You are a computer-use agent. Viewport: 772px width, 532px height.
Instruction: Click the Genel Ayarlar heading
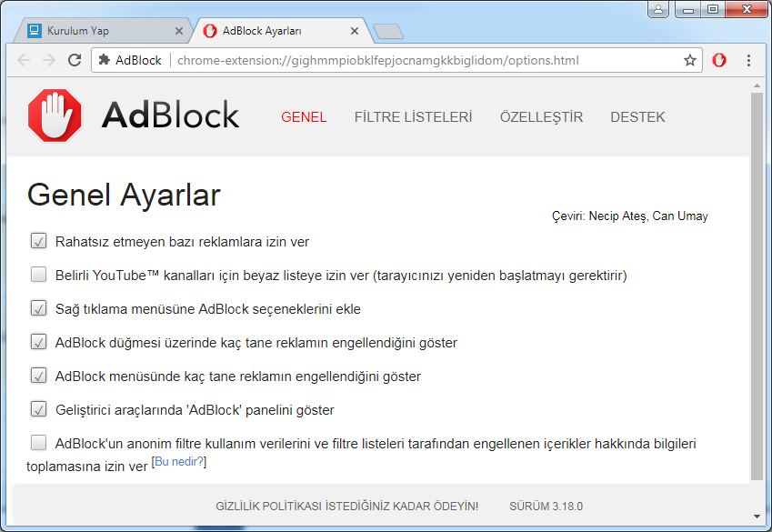point(124,195)
